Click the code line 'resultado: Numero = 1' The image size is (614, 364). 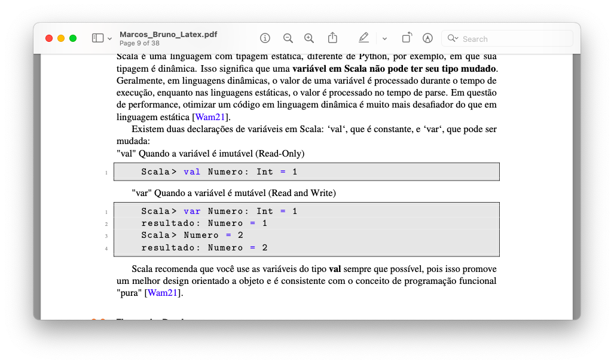(204, 223)
